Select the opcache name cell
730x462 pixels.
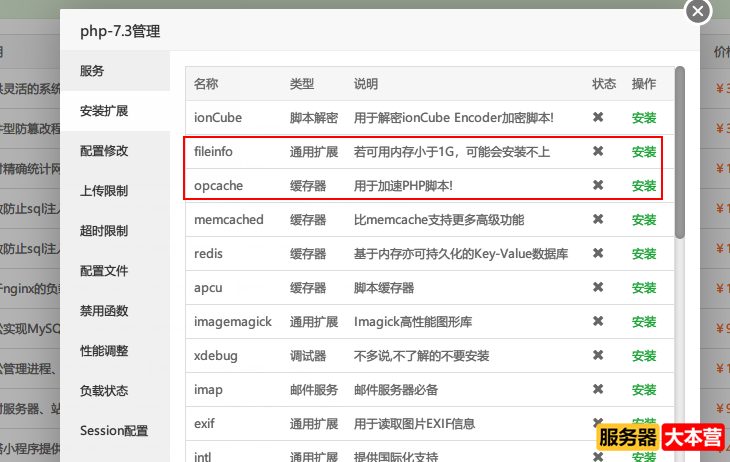click(x=218, y=186)
